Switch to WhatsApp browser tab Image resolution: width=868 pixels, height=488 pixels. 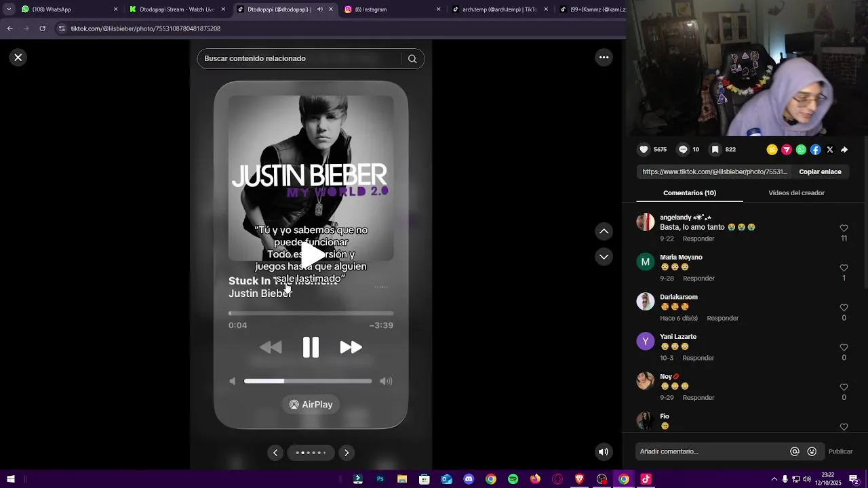[x=68, y=9]
